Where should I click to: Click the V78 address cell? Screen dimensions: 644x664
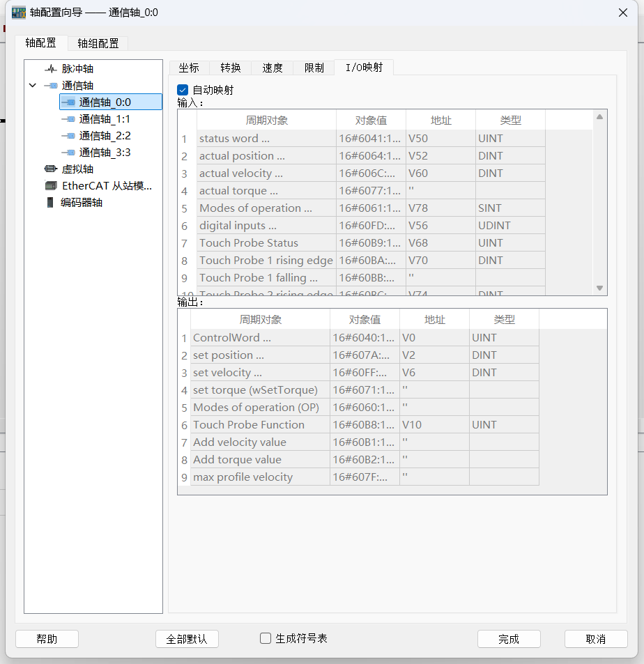pos(440,208)
